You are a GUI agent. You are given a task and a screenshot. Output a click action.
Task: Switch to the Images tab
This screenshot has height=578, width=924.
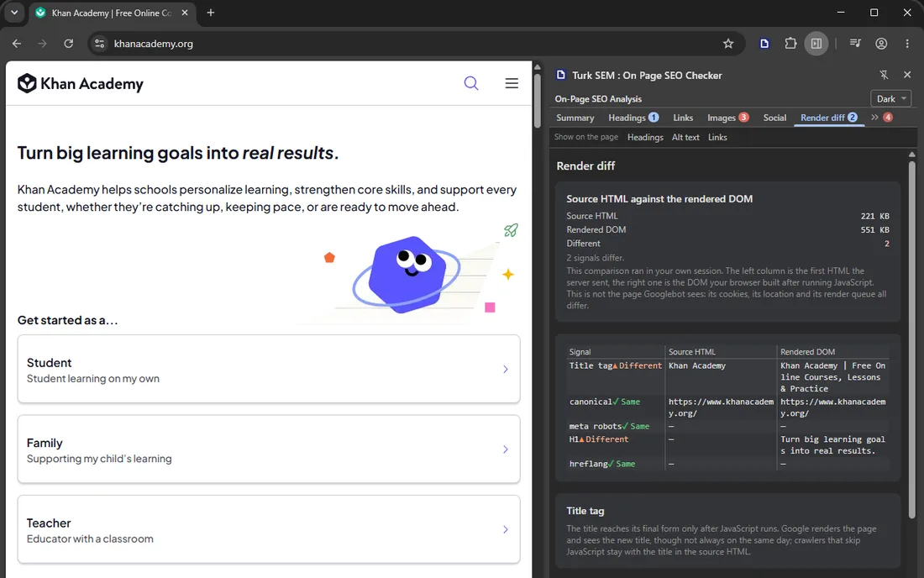[x=727, y=118]
